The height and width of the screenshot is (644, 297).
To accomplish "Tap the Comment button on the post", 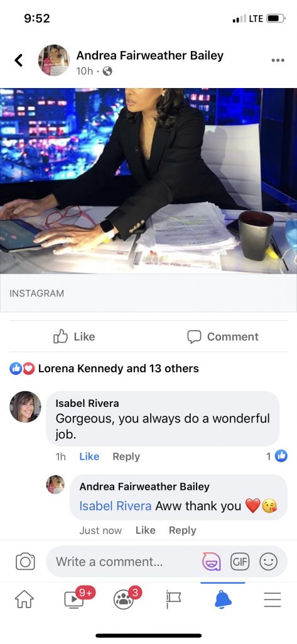I will pyautogui.click(x=223, y=336).
